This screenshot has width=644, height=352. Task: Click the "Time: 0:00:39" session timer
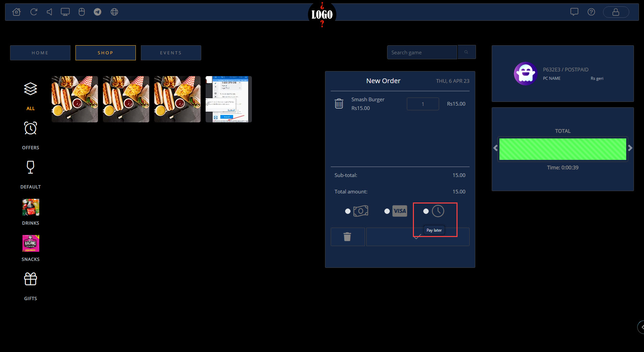563,168
